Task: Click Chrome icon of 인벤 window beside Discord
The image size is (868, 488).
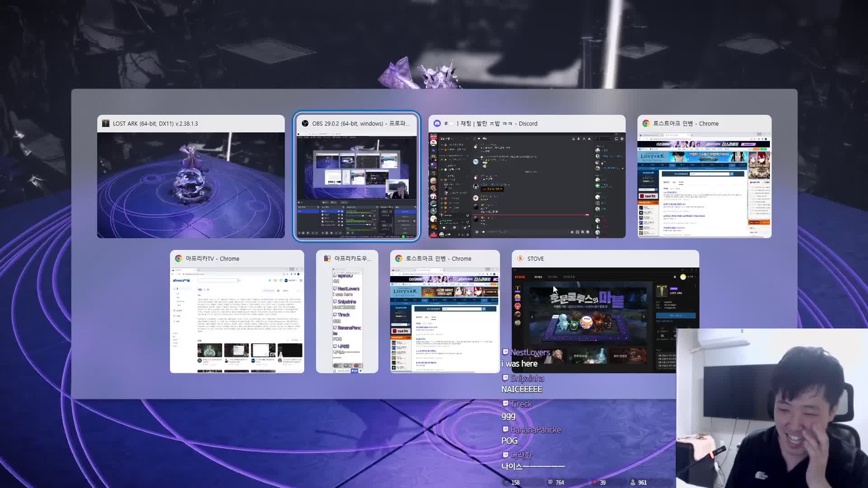Action: (x=646, y=123)
